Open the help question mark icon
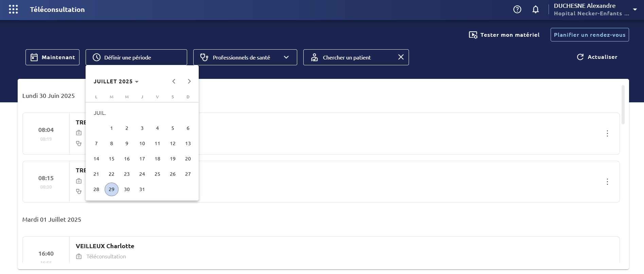 tap(517, 10)
